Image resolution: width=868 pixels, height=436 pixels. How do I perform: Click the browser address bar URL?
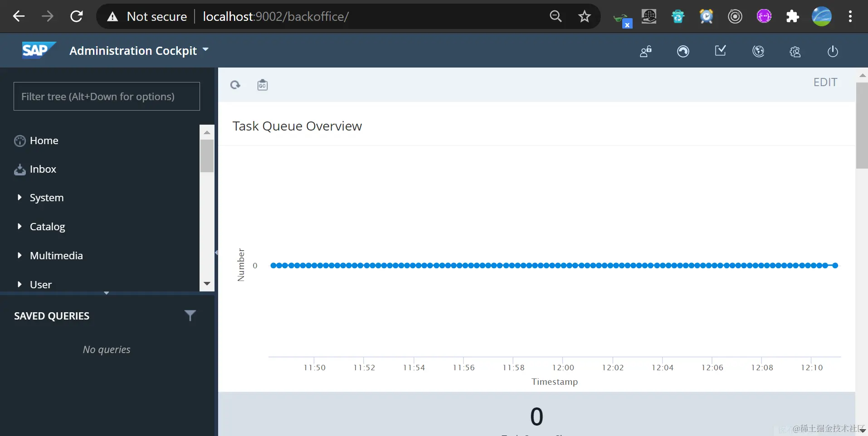tap(276, 17)
